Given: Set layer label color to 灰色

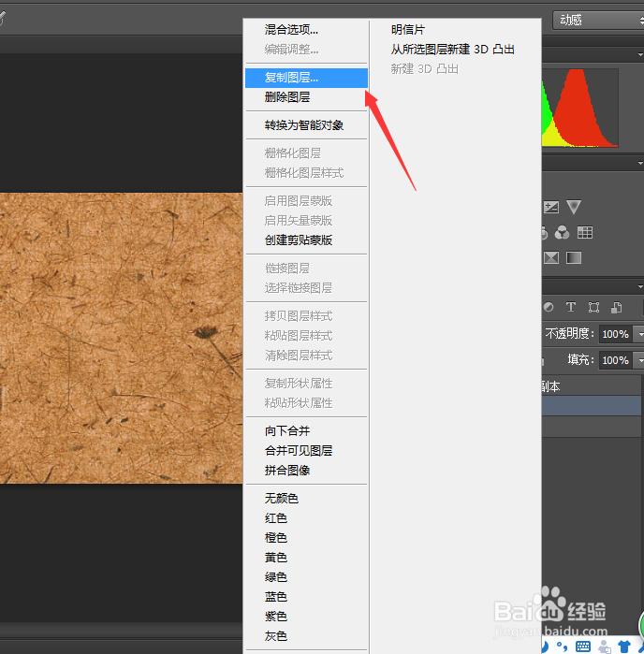Looking at the screenshot, I should pos(306,636).
